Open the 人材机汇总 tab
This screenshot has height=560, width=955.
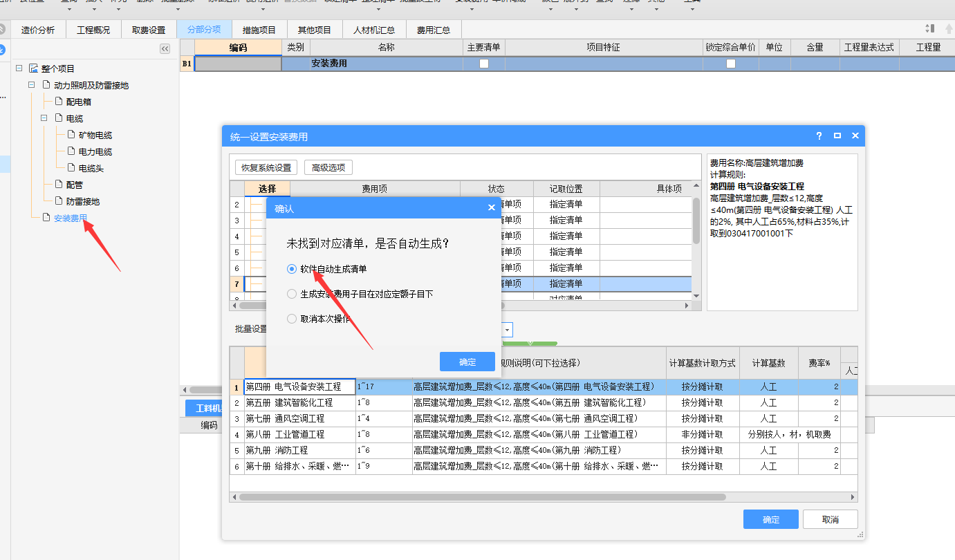pyautogui.click(x=374, y=30)
